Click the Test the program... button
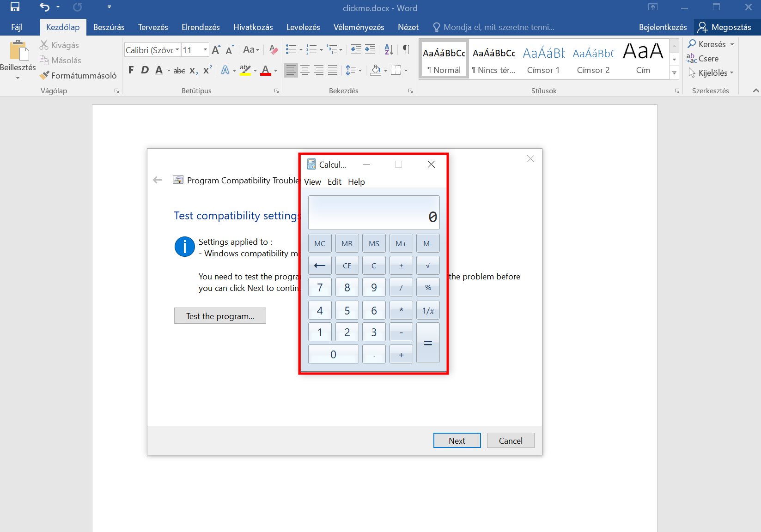Screen dimensions: 761x532 (x=220, y=316)
